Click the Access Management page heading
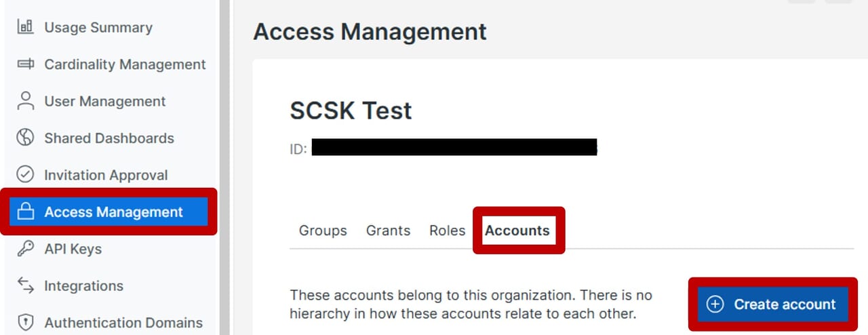Viewport: 868px width, 335px height. tap(370, 32)
